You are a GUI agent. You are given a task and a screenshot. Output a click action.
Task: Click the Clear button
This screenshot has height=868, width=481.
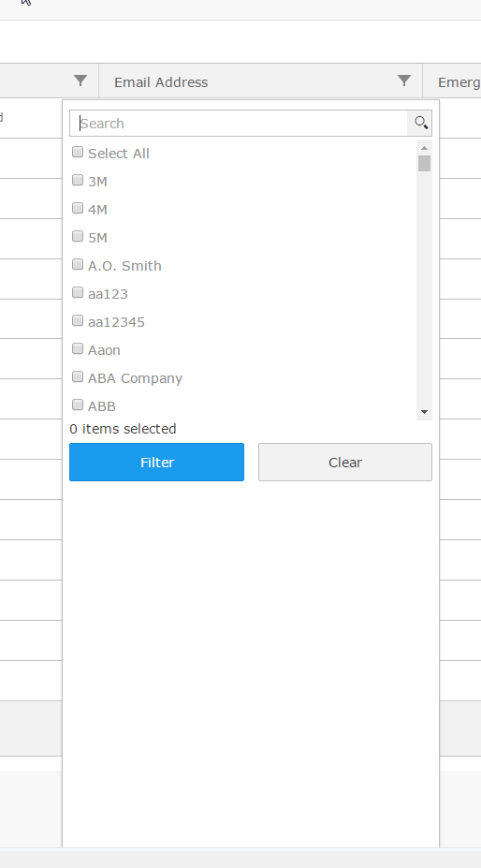[344, 463]
